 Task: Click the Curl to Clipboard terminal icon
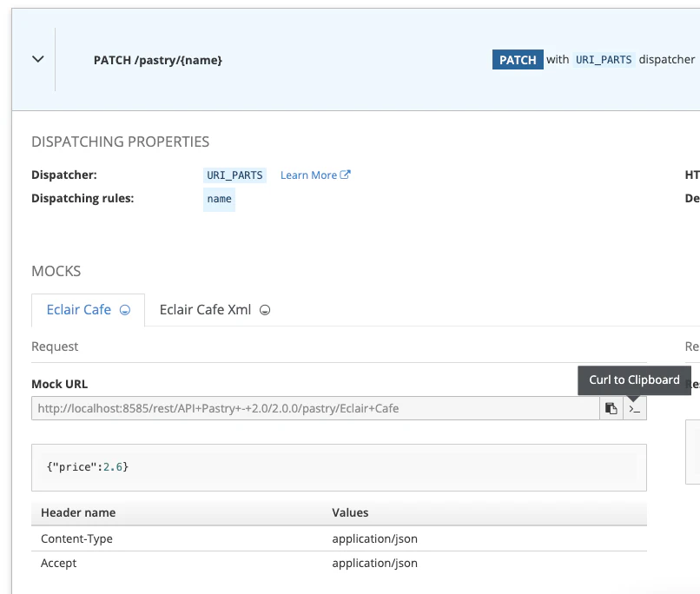[x=635, y=408]
